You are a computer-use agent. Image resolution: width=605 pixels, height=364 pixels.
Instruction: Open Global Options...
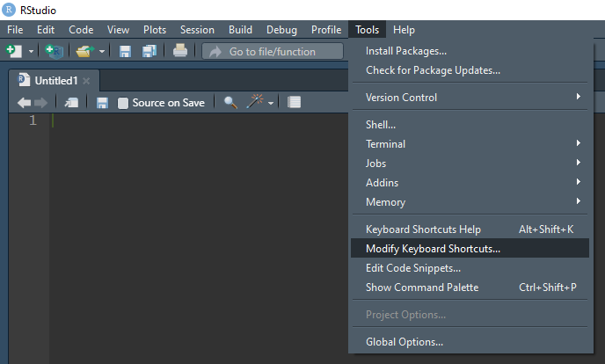coord(470,342)
